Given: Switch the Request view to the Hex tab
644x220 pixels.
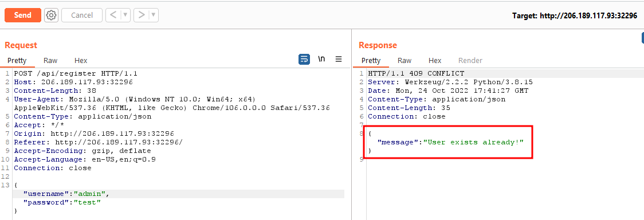Looking at the screenshot, I should point(81,61).
